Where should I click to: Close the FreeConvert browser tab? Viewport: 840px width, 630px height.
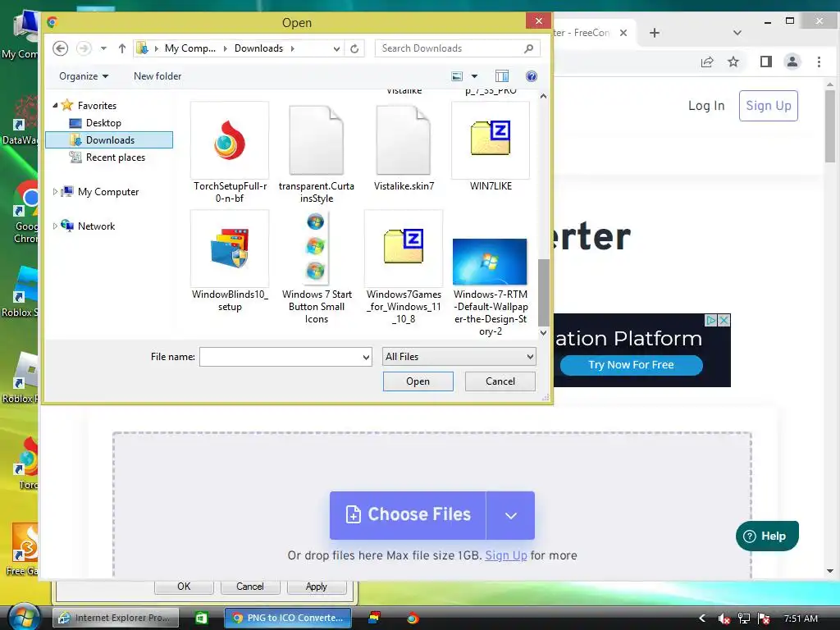[x=623, y=33]
